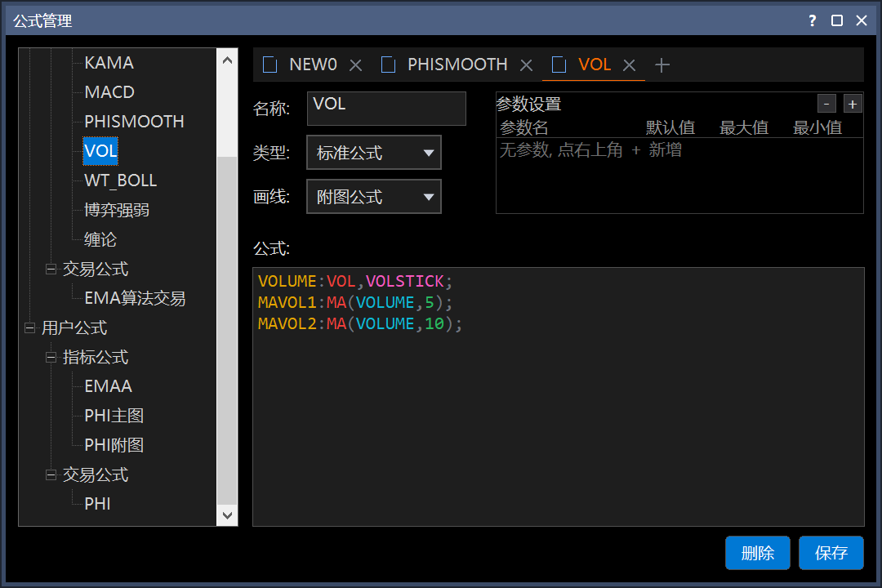Image resolution: width=882 pixels, height=588 pixels.
Task: Click the scroll down arrow in formula tree
Action: [227, 514]
